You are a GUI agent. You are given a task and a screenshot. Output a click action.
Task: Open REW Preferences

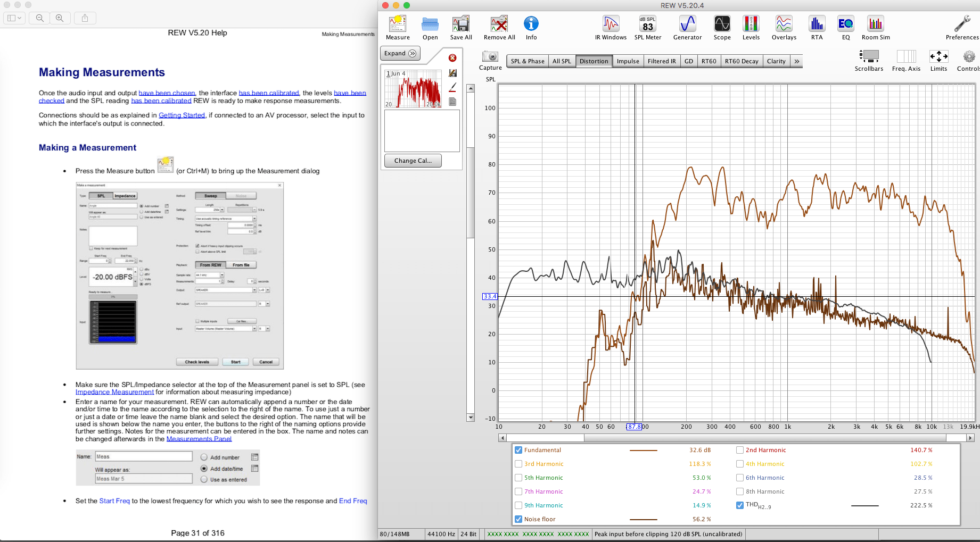click(x=962, y=28)
